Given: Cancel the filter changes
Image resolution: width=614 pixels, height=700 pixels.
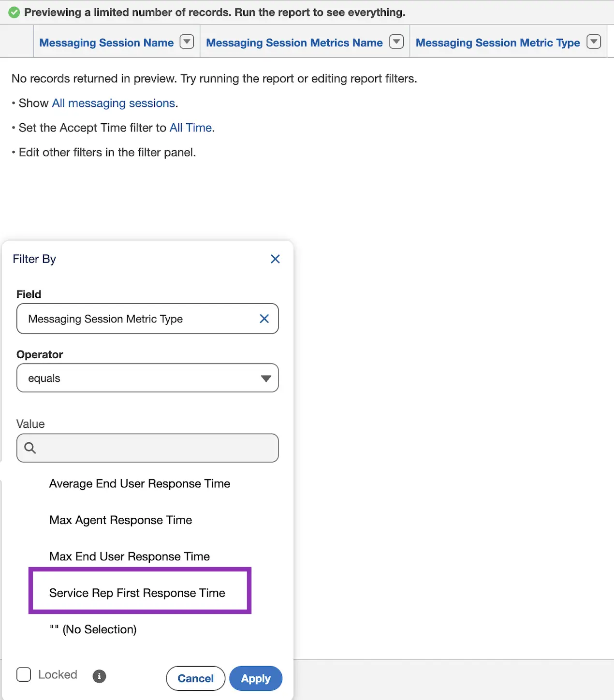Looking at the screenshot, I should (195, 678).
